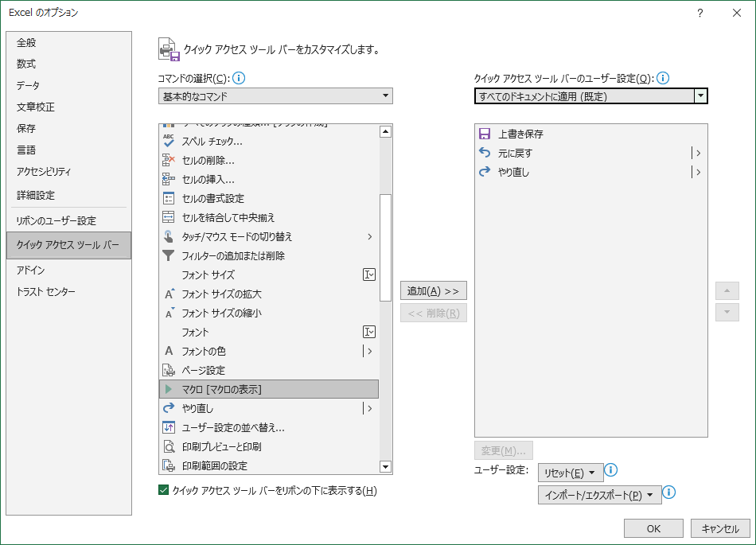Open the リセット dropdown button
Screen dimensions: 756x545
click(x=571, y=473)
